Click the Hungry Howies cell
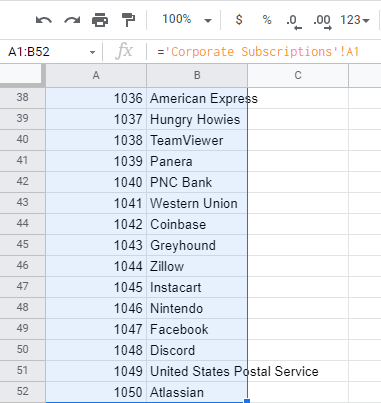 (197, 119)
